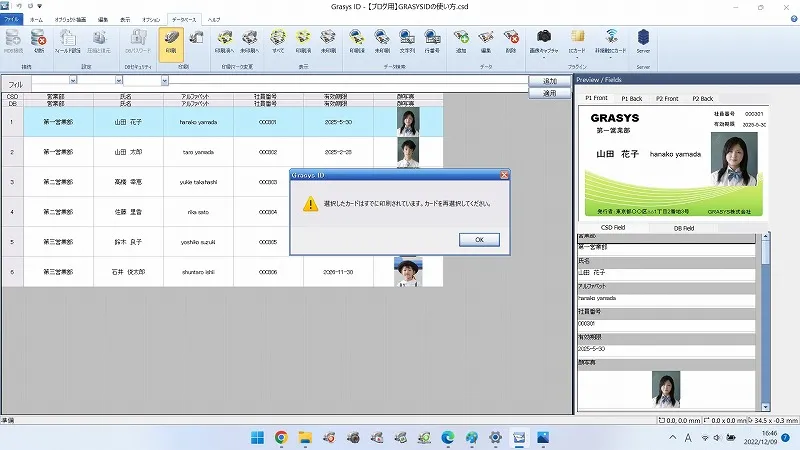Image resolution: width=800 pixels, height=450 pixels.
Task: Click the fields panel scrollbar down arrow
Action: coord(765,407)
